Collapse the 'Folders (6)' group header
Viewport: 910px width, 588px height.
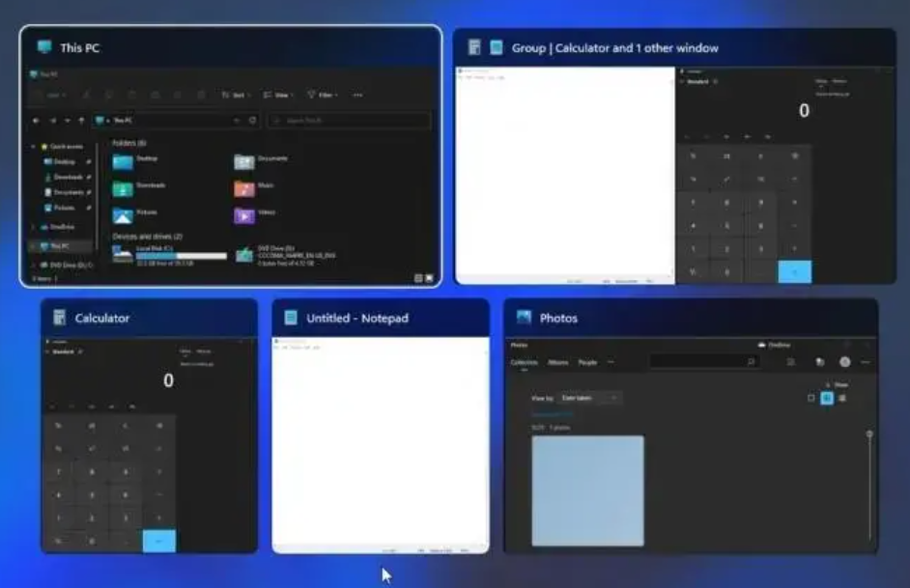click(128, 143)
